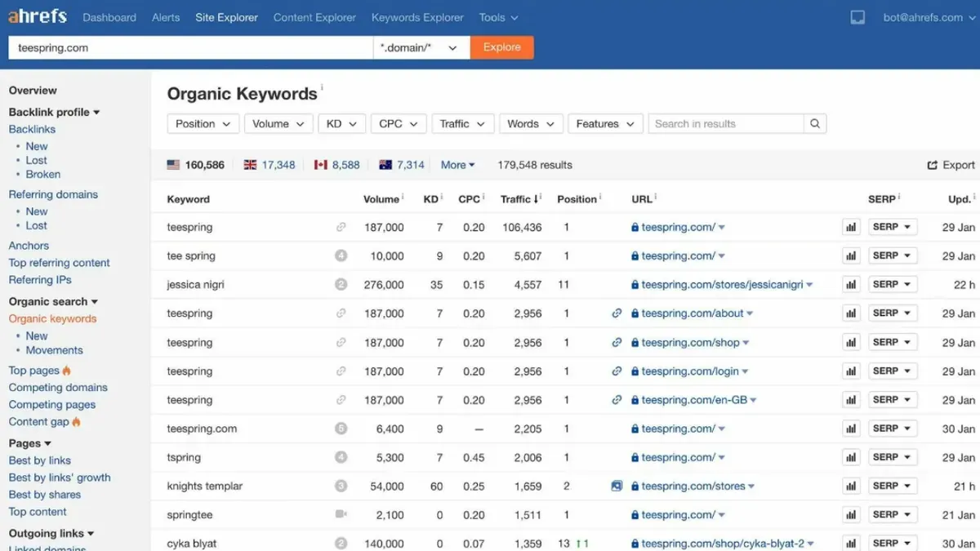The width and height of the screenshot is (980, 551).
Task: Open the Traffic filter dropdown
Action: [463, 124]
